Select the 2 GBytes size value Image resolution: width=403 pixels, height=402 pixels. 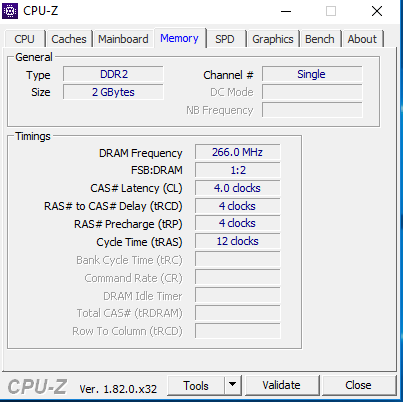coord(113,92)
